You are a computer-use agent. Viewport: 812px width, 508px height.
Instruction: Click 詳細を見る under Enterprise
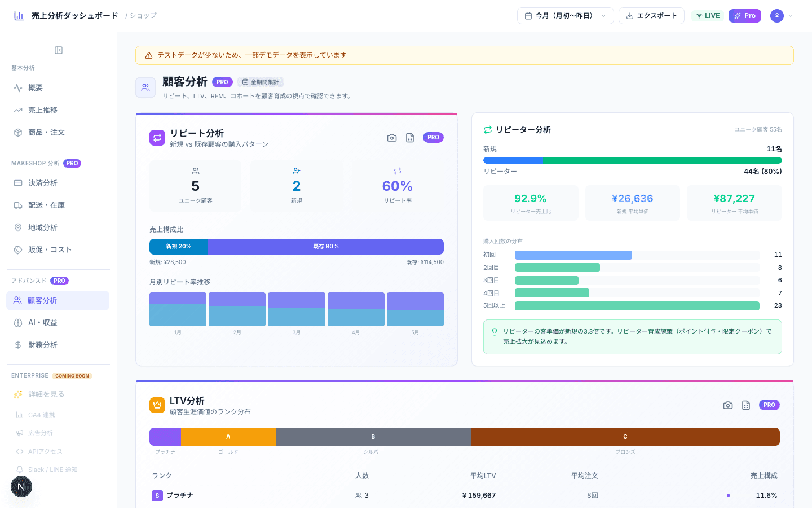(x=58, y=394)
